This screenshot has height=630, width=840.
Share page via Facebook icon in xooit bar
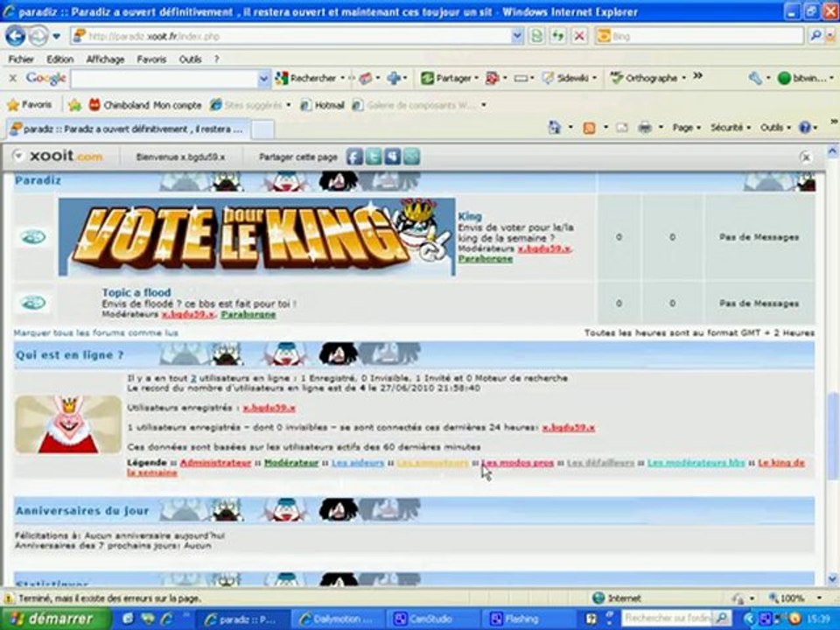point(354,157)
